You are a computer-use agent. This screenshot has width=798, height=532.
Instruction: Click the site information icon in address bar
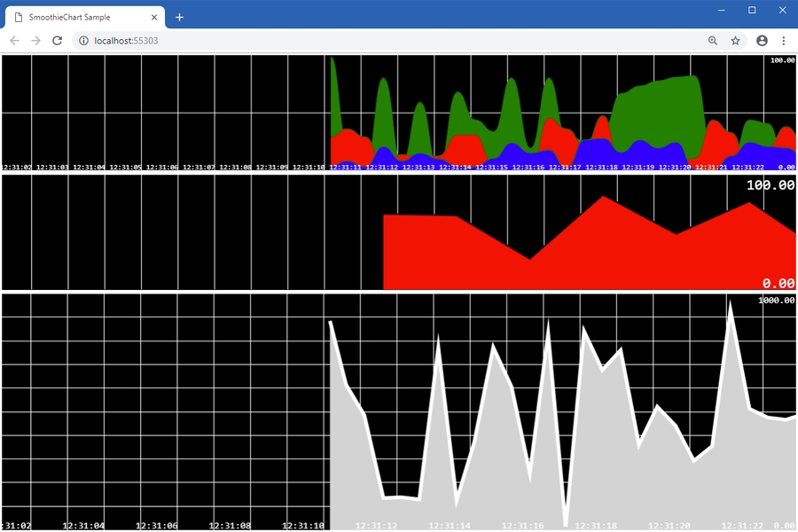tap(82, 41)
